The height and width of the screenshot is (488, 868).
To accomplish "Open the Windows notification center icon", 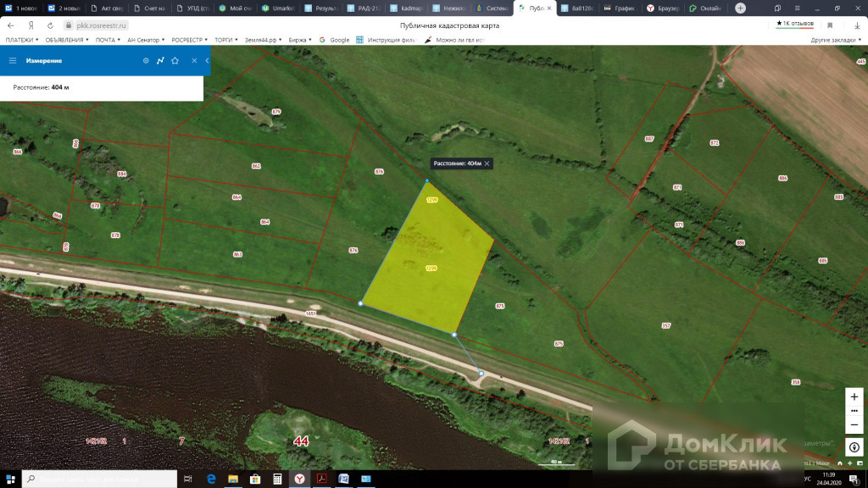I will 854,480.
